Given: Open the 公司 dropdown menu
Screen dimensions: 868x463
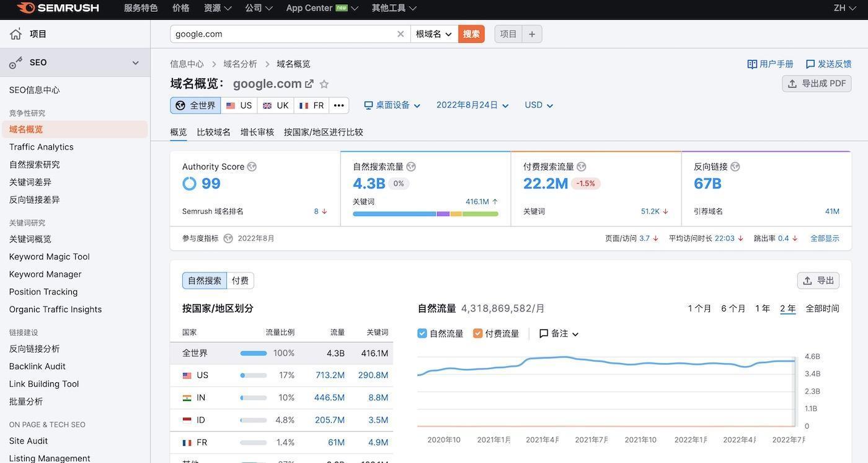Looking at the screenshot, I should [259, 8].
